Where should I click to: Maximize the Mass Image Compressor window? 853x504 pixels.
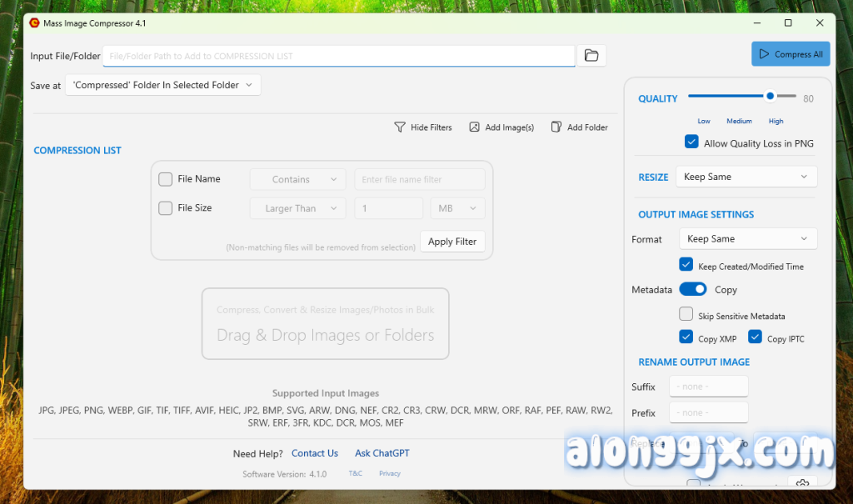[788, 23]
